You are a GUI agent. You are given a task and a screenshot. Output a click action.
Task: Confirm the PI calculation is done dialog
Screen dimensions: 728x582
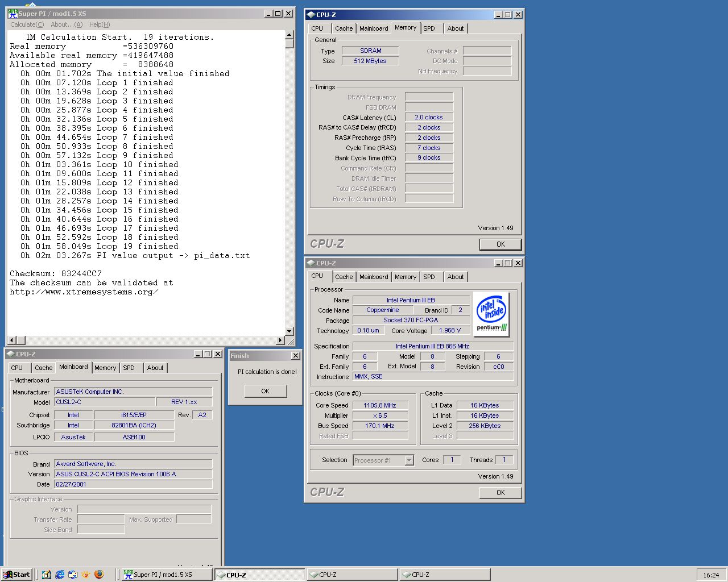click(x=265, y=391)
